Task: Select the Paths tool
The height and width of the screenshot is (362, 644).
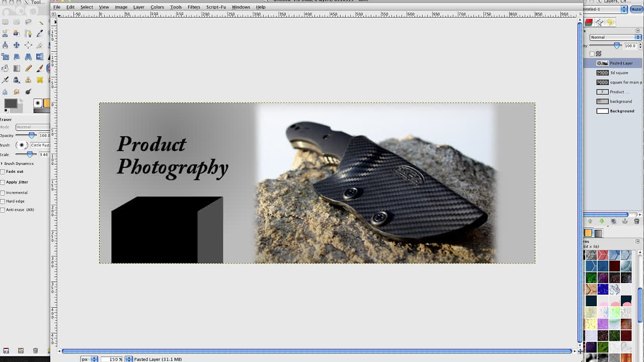Action: click(28, 33)
